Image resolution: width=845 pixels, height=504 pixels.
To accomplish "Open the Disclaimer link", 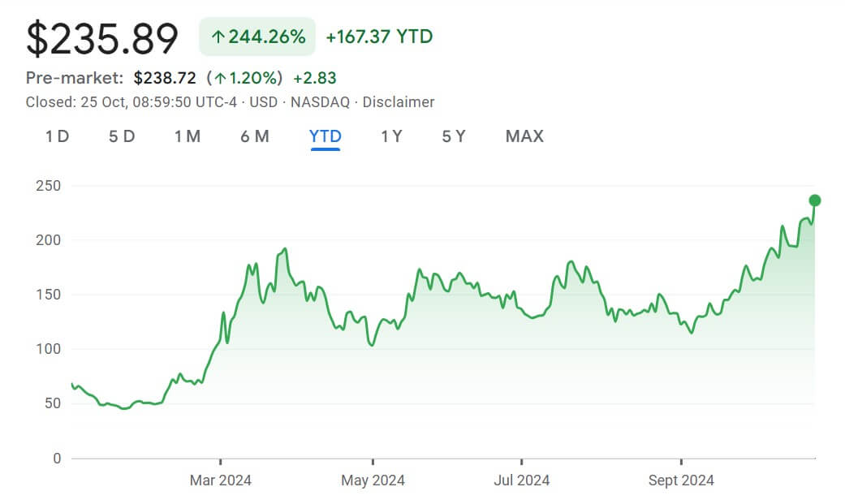I will (399, 102).
